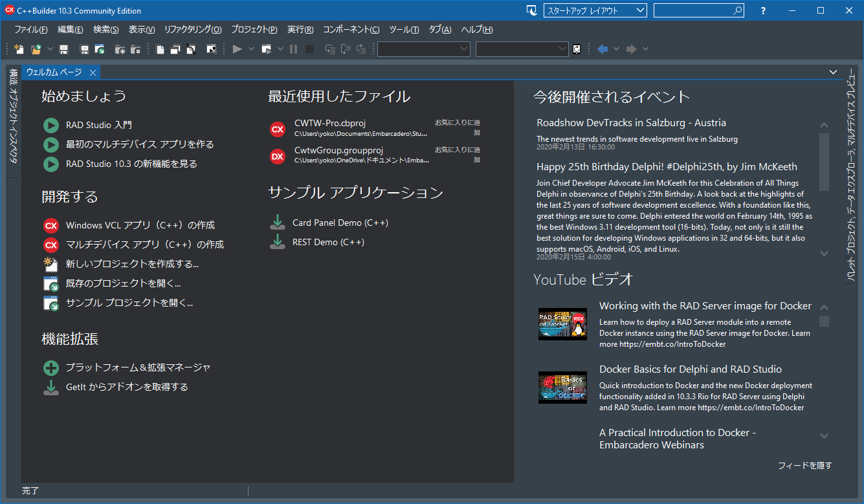Viewport: 864px width, 504px height.
Task: Download REST Demo (C++) sample
Action: 328,242
